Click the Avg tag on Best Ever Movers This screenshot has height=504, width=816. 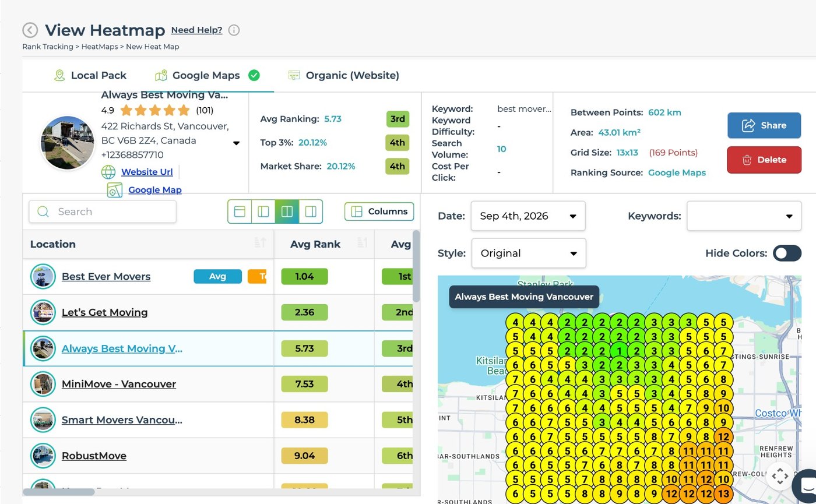coord(217,277)
